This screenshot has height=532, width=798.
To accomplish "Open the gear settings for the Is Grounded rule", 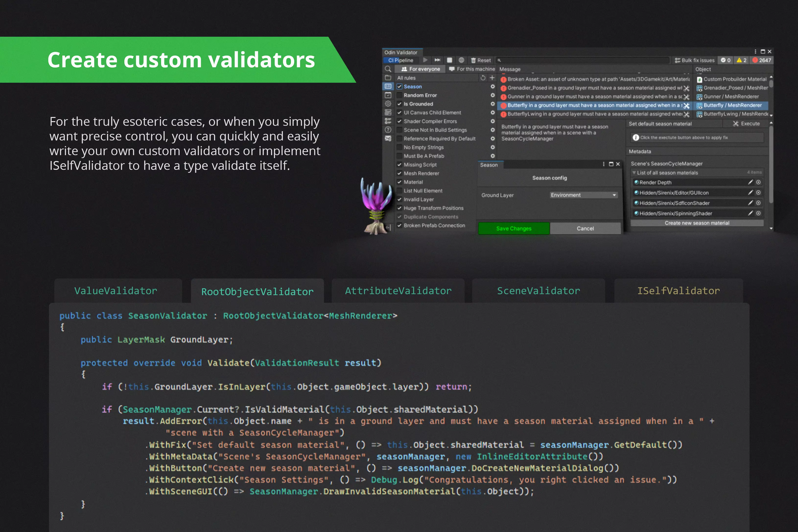I will [x=493, y=104].
